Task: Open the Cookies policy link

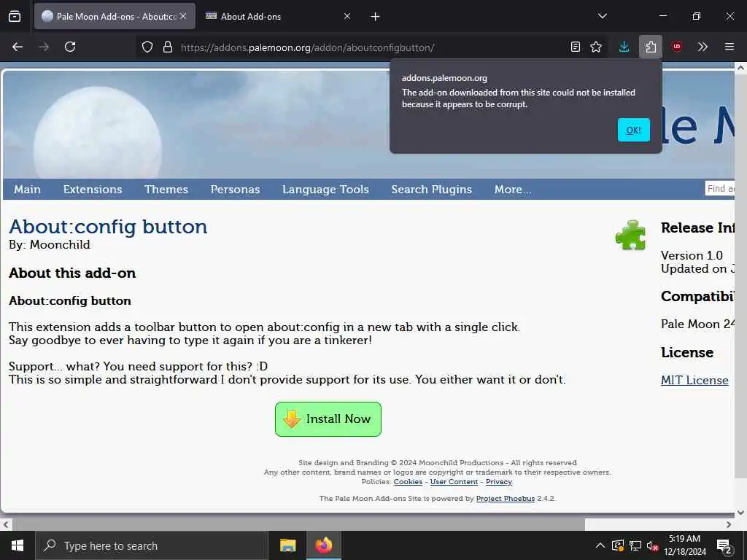Action: click(x=408, y=481)
